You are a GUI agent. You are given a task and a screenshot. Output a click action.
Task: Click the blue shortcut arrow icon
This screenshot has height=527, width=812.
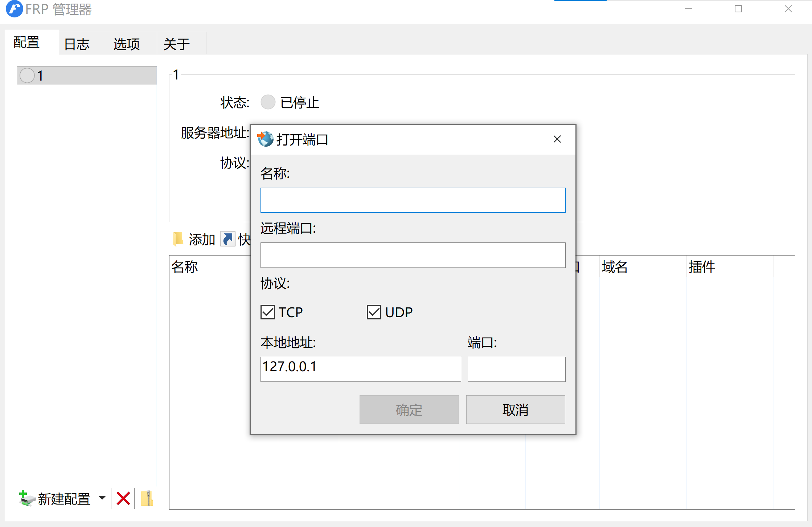click(228, 239)
